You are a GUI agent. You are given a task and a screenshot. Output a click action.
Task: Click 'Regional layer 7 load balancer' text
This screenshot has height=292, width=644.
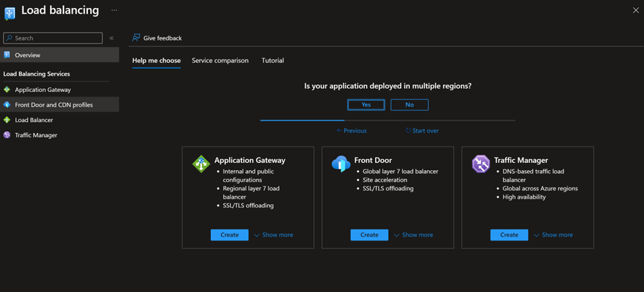pos(251,193)
